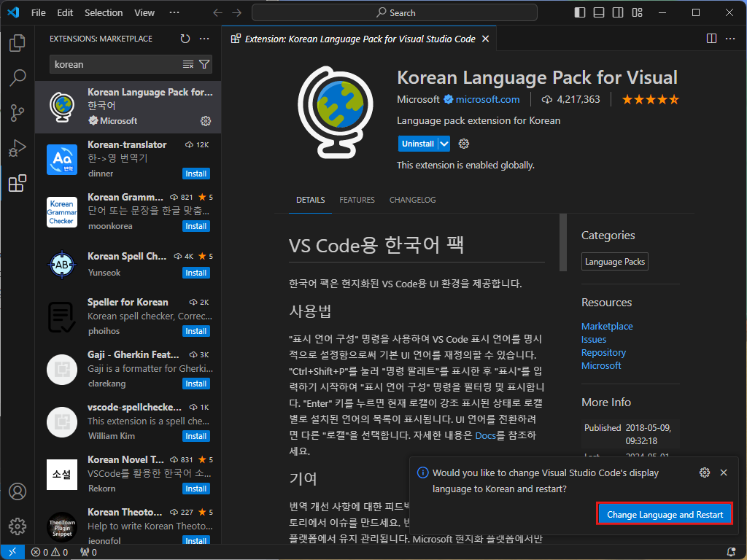747x560 pixels.
Task: Install vscode-spellchecker by William Kim
Action: click(x=196, y=436)
